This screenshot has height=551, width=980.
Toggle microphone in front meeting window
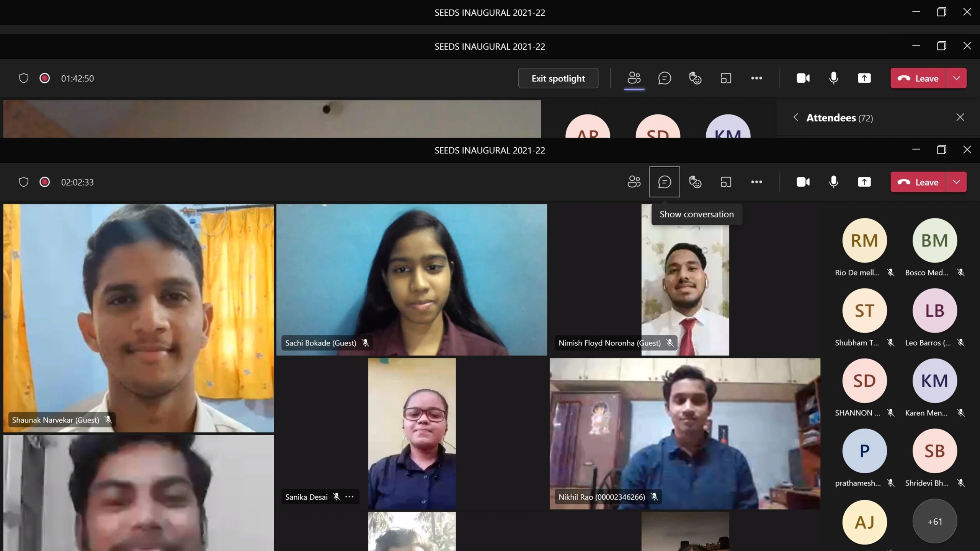[833, 182]
